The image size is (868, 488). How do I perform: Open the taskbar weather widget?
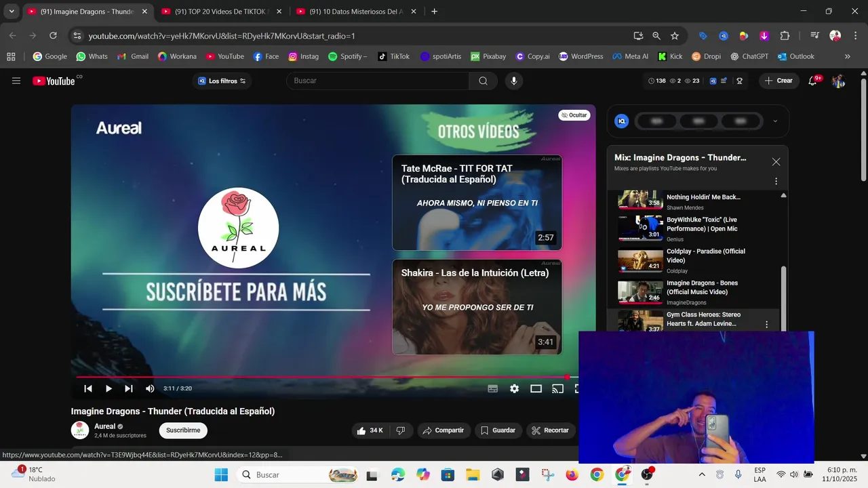(33, 474)
